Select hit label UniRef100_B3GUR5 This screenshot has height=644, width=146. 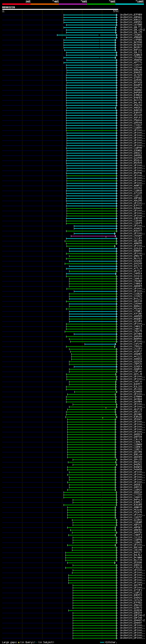coord(131,505)
